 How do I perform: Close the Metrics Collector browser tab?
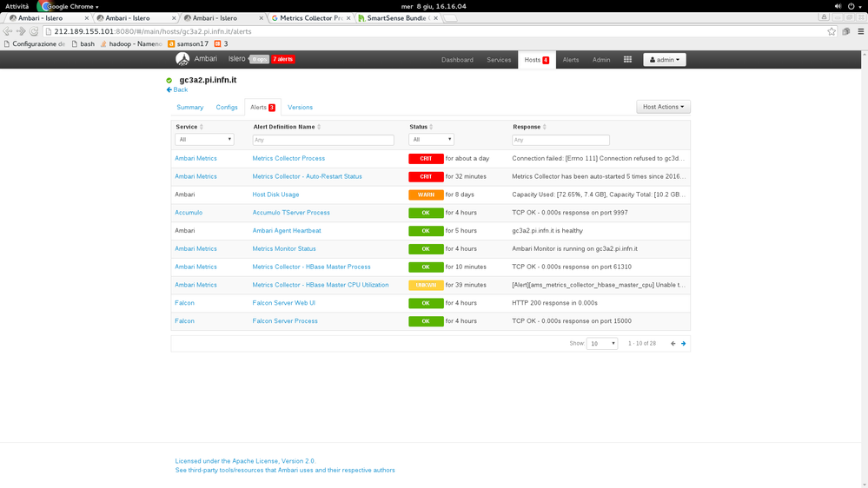coord(348,18)
